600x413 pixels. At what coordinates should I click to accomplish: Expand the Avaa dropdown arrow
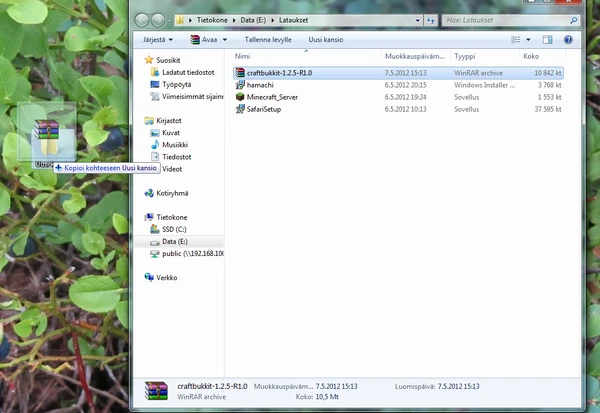click(x=225, y=39)
